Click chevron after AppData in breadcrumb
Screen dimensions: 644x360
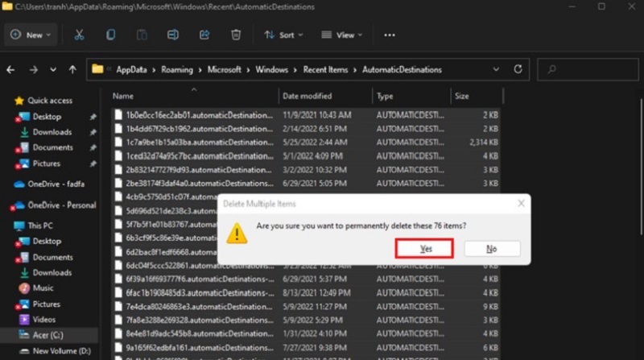pos(154,70)
